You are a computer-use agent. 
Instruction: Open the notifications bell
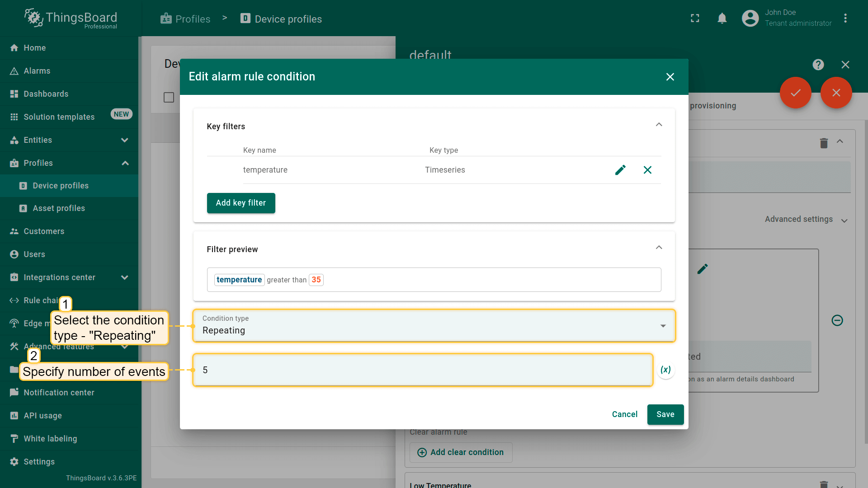722,19
